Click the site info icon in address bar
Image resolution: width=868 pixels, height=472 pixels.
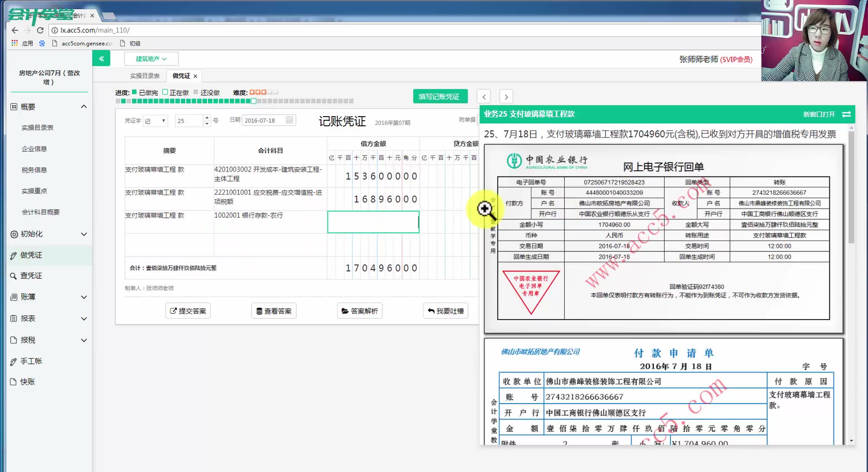point(54,30)
